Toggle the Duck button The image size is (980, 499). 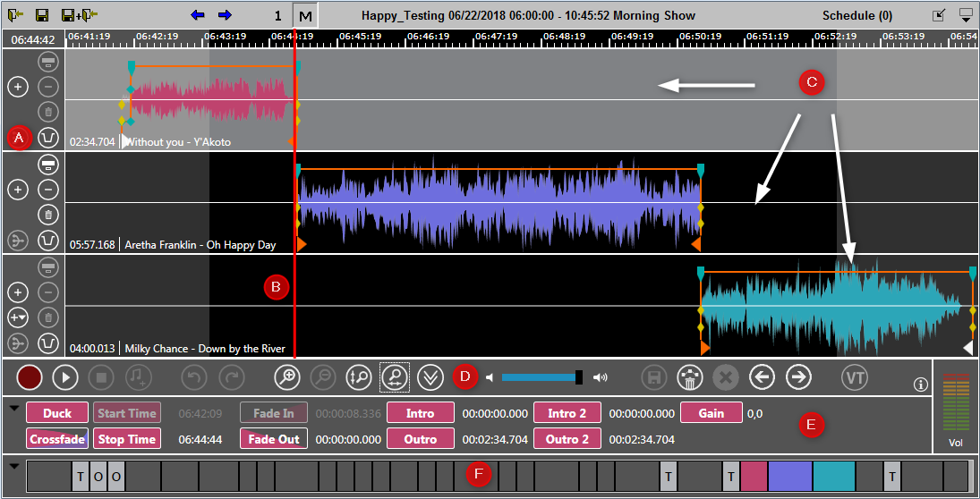click(x=57, y=413)
